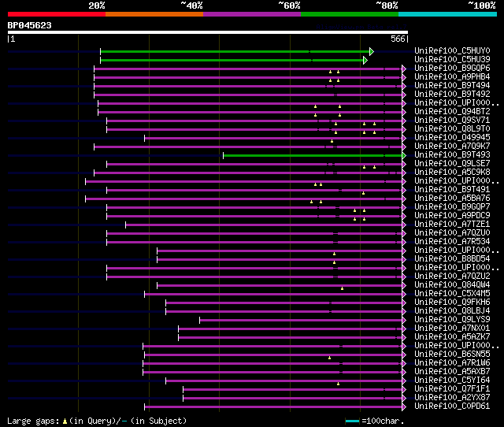Open the UniRef100_B9T491 entry
The width and height of the screenshot is (504, 427).
coord(452,190)
